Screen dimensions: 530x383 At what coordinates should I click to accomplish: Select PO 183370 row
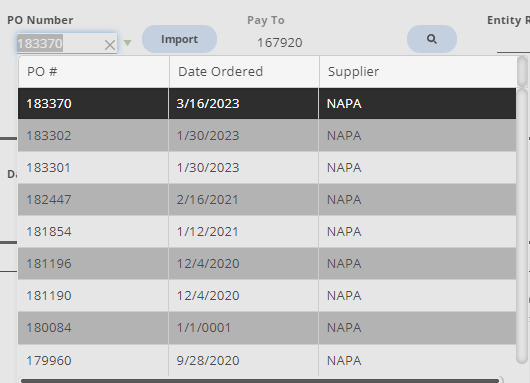267,103
